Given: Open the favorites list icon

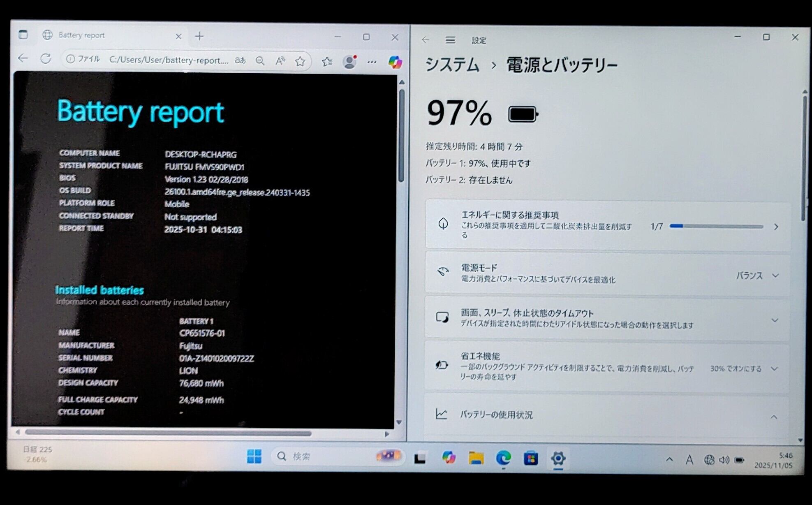Looking at the screenshot, I should [x=327, y=62].
